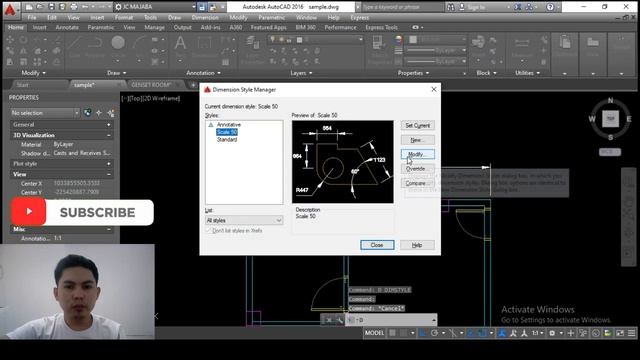
Task: Open the All styles list dropdown
Action: [x=244, y=220]
